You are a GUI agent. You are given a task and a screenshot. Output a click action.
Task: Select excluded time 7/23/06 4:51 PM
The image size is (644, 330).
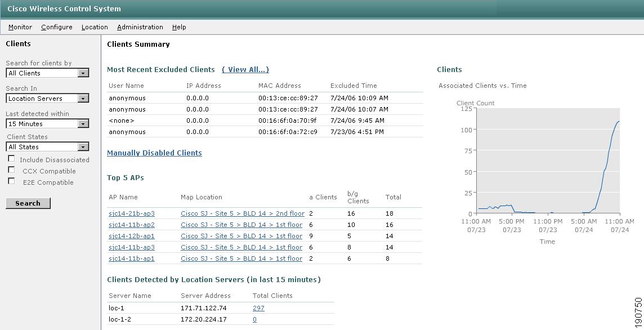(x=357, y=132)
